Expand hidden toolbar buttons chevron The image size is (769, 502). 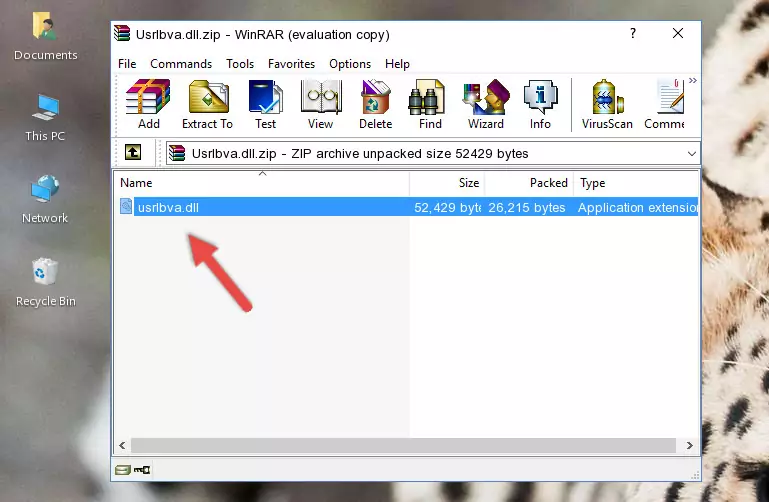click(x=692, y=80)
